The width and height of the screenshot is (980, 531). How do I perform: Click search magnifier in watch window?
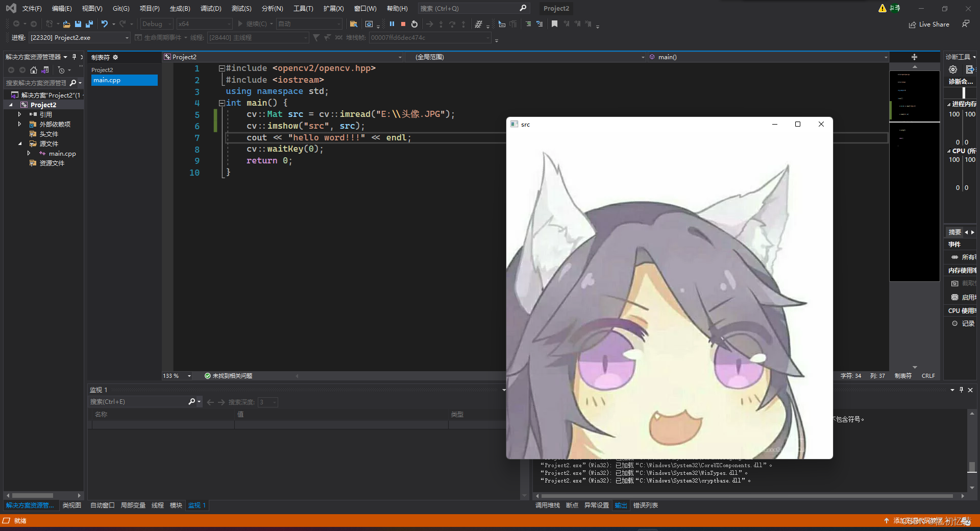tap(192, 402)
